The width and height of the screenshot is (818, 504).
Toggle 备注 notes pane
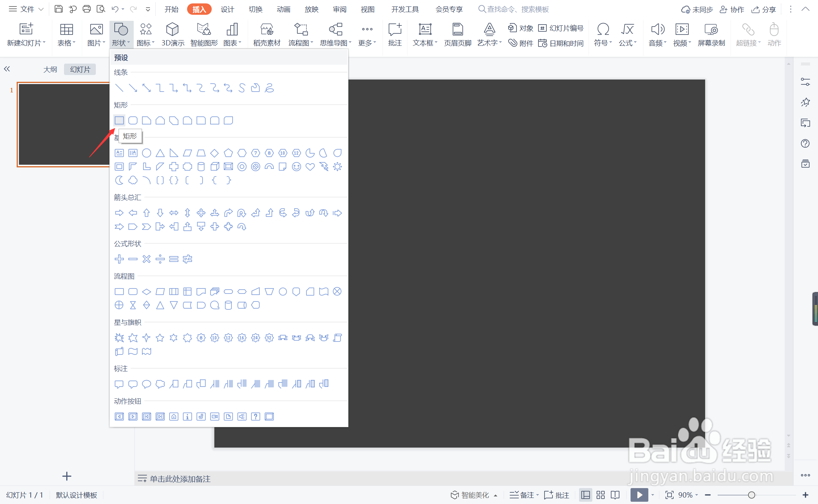[524, 495]
